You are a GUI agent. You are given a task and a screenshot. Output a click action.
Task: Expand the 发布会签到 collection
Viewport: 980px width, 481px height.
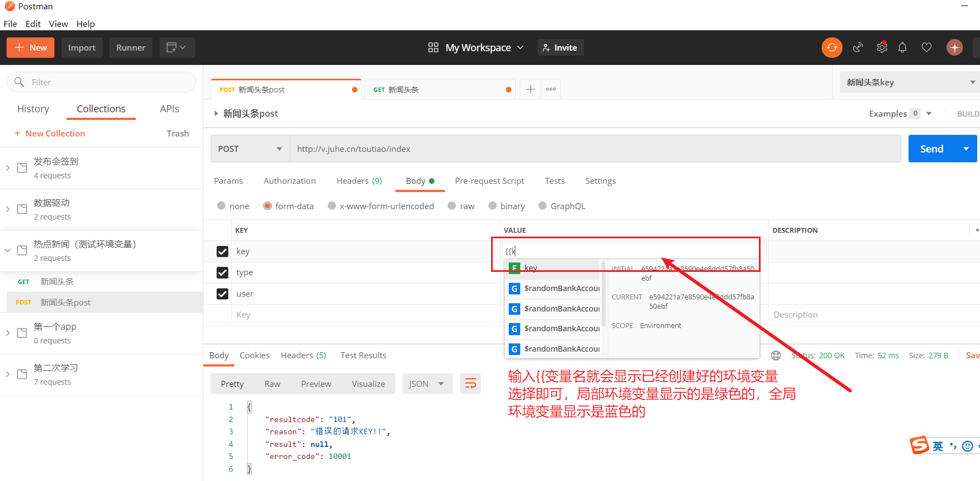[x=8, y=168]
